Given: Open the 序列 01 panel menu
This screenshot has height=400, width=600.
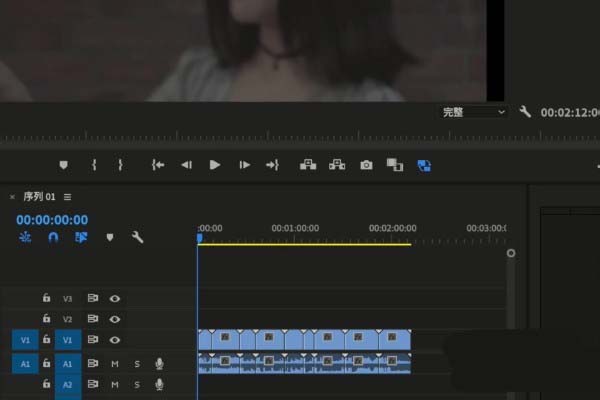Looking at the screenshot, I should 68,197.
